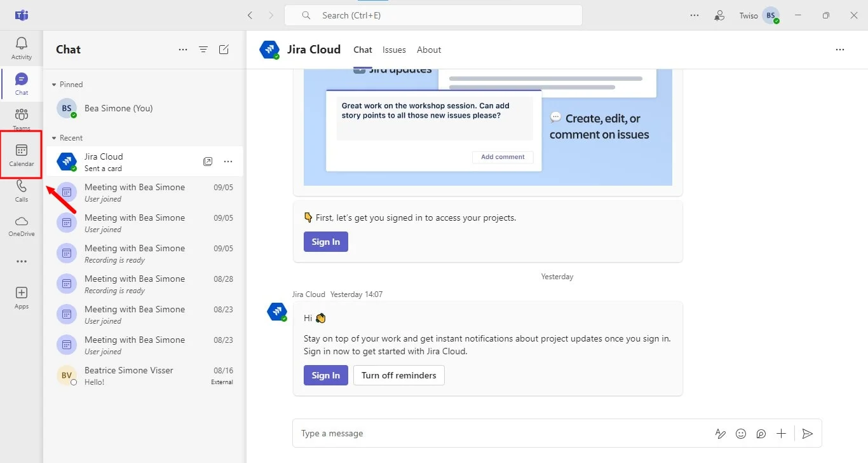Open the Apps store button
The height and width of the screenshot is (463, 868).
point(22,297)
